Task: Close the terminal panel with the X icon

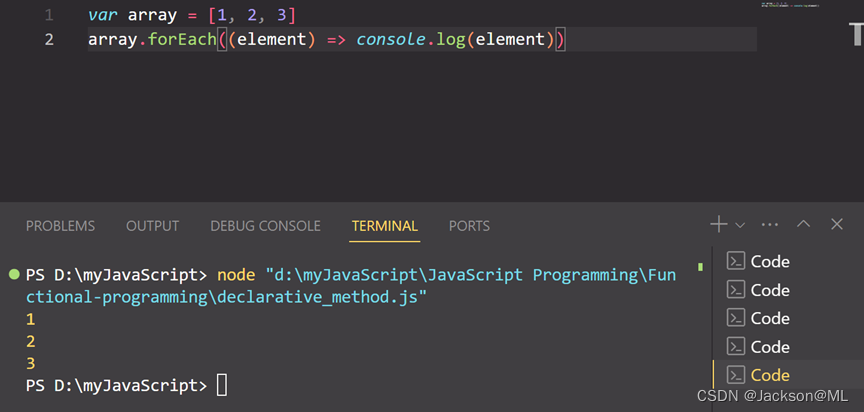Action: pyautogui.click(x=837, y=225)
